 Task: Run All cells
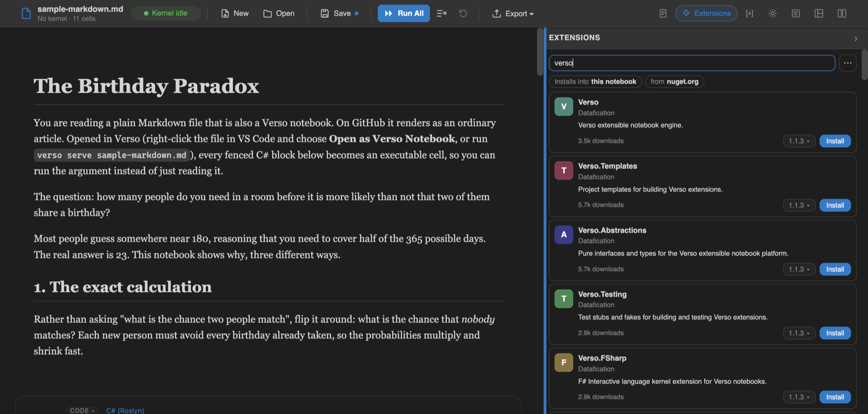click(403, 13)
